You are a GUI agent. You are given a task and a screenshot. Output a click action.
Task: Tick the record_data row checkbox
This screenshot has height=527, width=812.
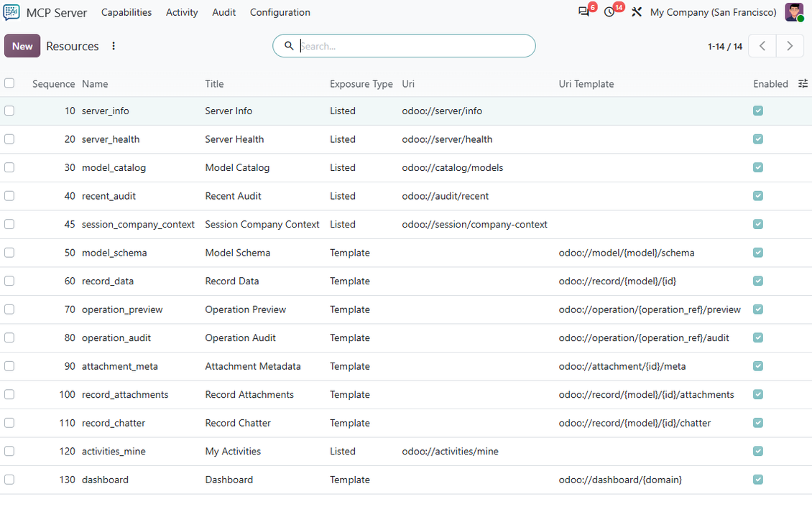(9, 281)
